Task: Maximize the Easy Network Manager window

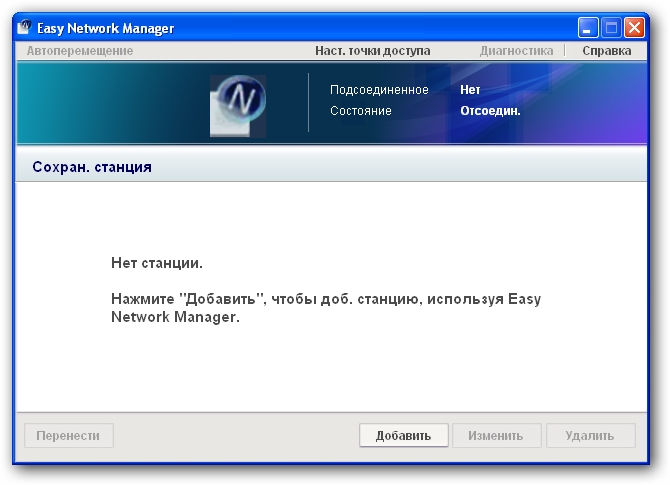Action: [611, 28]
